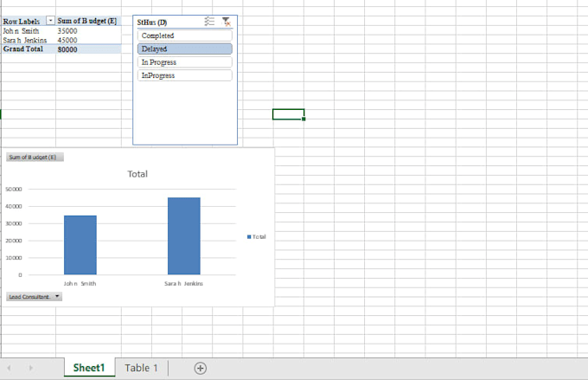Switch to Table 1 tab
Image resolution: width=588 pixels, height=380 pixels.
click(x=141, y=368)
